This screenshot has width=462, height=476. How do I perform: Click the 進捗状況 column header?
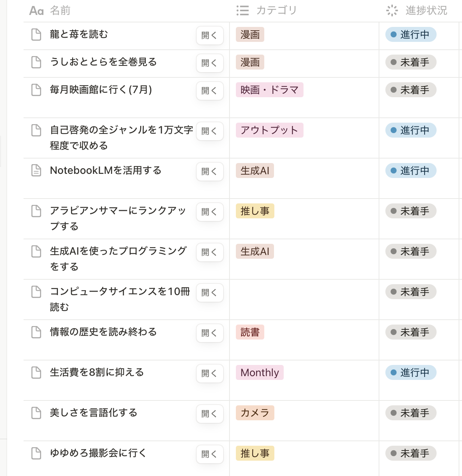click(x=426, y=10)
